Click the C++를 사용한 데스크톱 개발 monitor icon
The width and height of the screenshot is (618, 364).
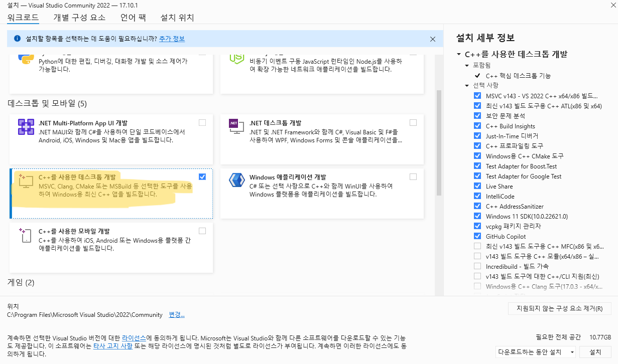coord(26,181)
